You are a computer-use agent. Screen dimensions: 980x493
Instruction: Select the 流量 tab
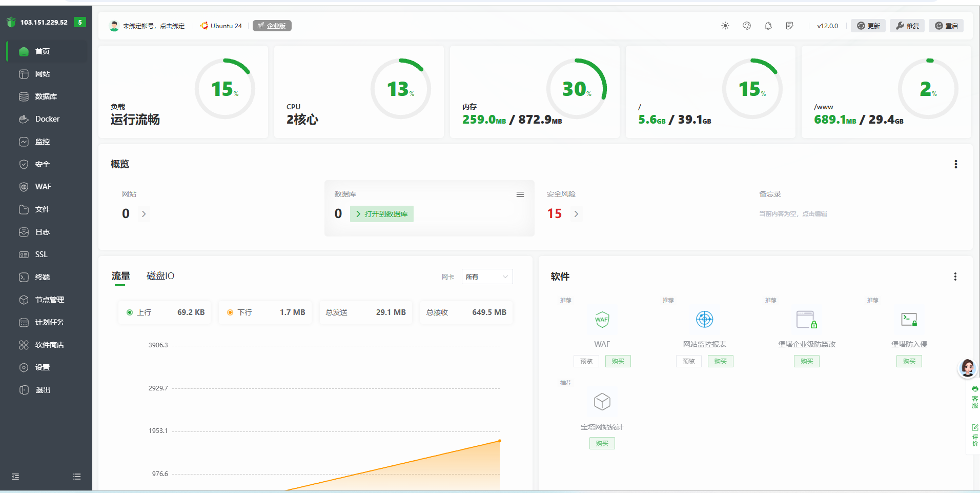click(121, 276)
